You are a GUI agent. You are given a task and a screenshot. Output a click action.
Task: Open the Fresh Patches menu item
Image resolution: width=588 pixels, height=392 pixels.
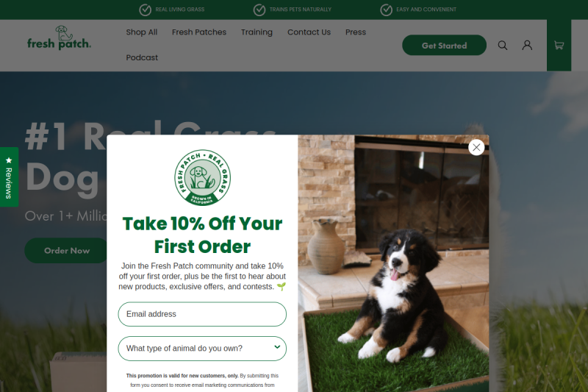click(199, 32)
